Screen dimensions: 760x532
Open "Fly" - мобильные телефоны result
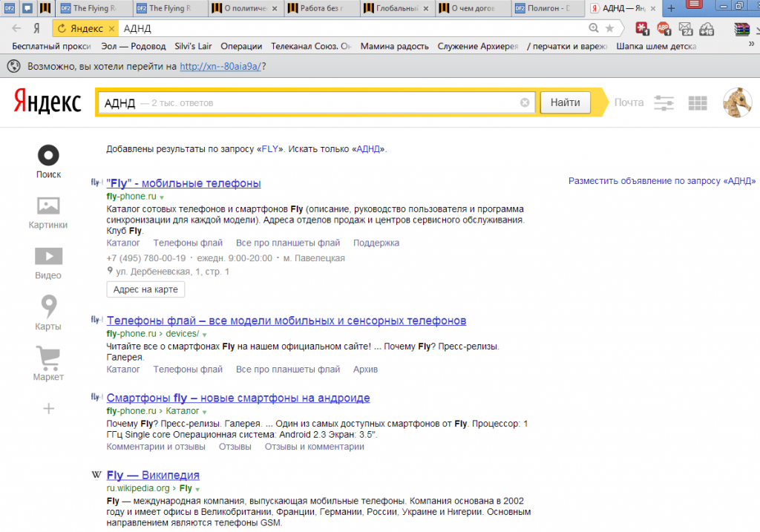(184, 183)
